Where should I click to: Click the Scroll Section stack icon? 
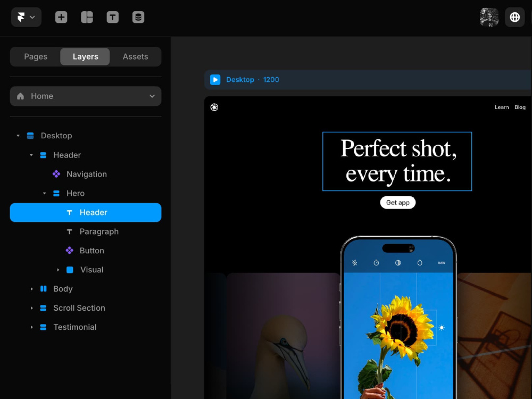[43, 308]
